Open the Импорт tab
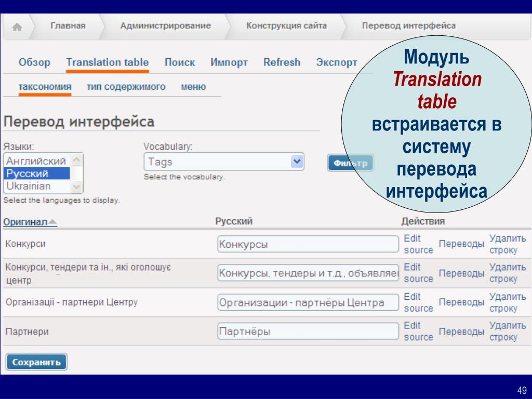532x399 pixels. tap(229, 62)
